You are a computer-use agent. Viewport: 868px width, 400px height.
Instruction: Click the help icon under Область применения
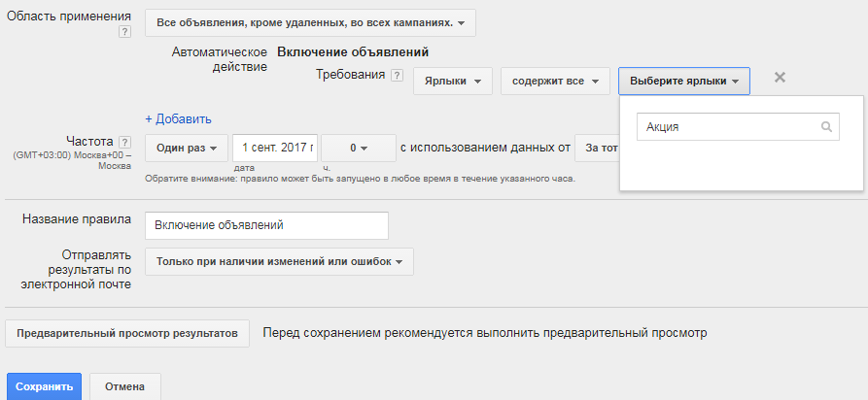point(123,32)
